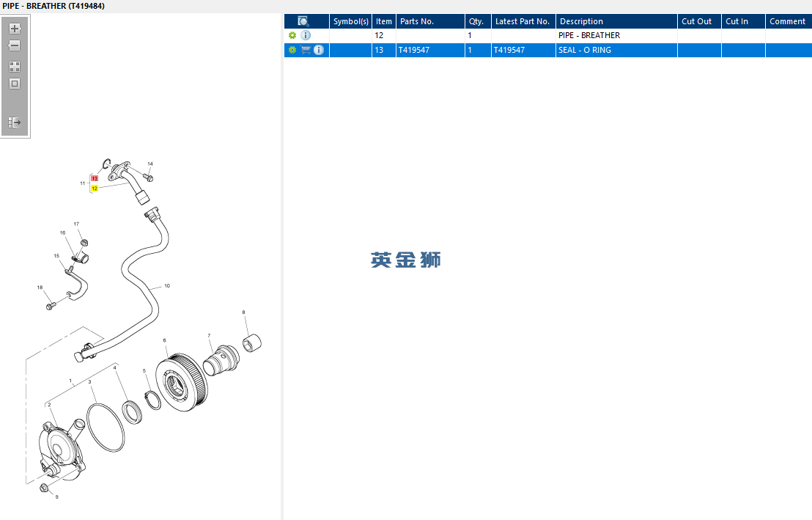Click callout number 8 near bushing
Screen dimensions: 812x520
(x=243, y=312)
